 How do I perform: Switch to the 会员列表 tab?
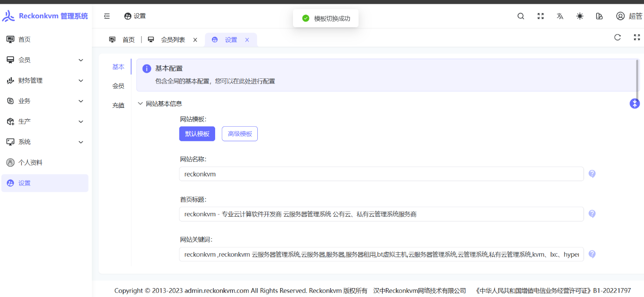coord(172,40)
